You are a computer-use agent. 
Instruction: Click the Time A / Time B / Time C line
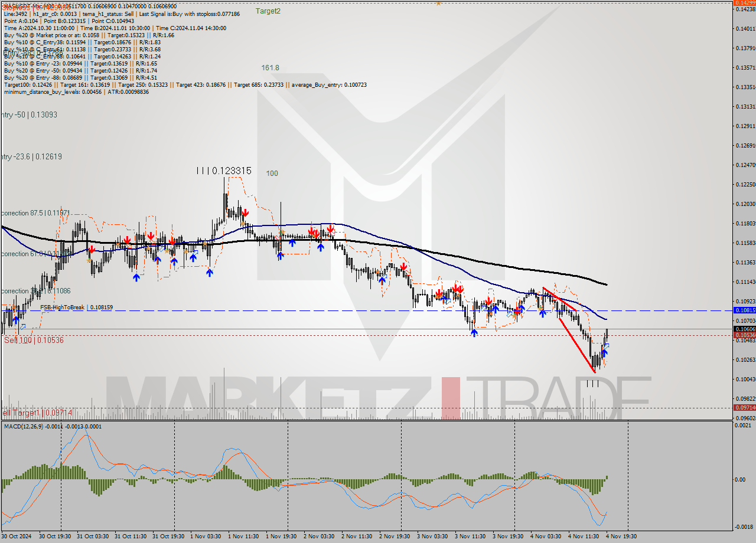(115, 28)
